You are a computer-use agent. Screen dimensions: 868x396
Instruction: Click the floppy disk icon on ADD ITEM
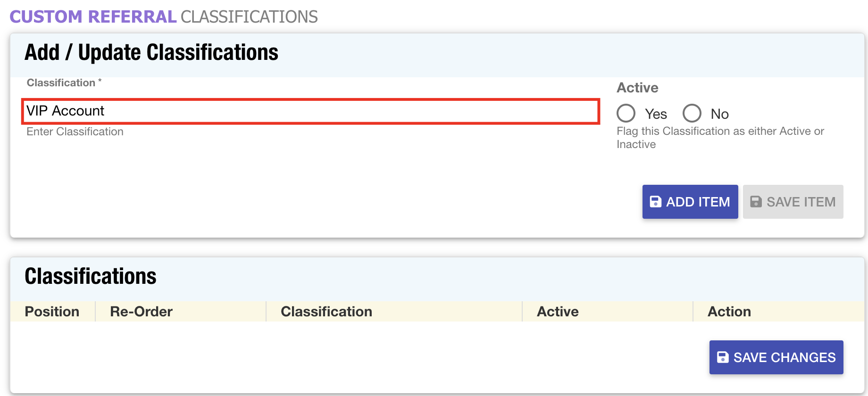pyautogui.click(x=656, y=202)
